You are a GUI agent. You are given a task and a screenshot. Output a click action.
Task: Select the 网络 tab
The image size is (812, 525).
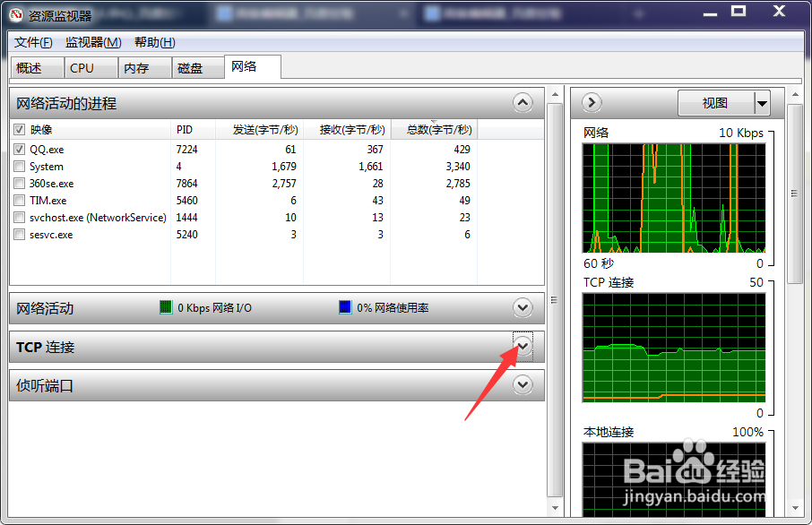click(x=253, y=67)
